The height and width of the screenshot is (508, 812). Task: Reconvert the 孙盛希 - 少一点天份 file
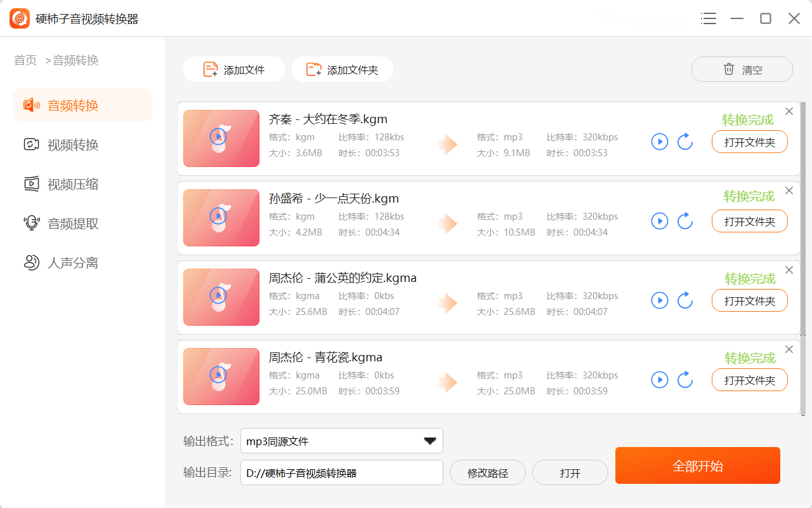685,221
